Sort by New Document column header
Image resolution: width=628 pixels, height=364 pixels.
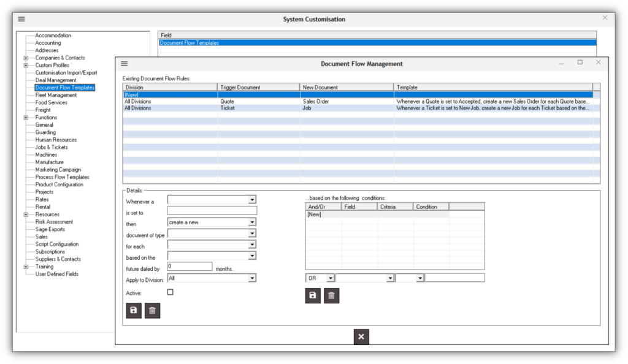pos(347,87)
